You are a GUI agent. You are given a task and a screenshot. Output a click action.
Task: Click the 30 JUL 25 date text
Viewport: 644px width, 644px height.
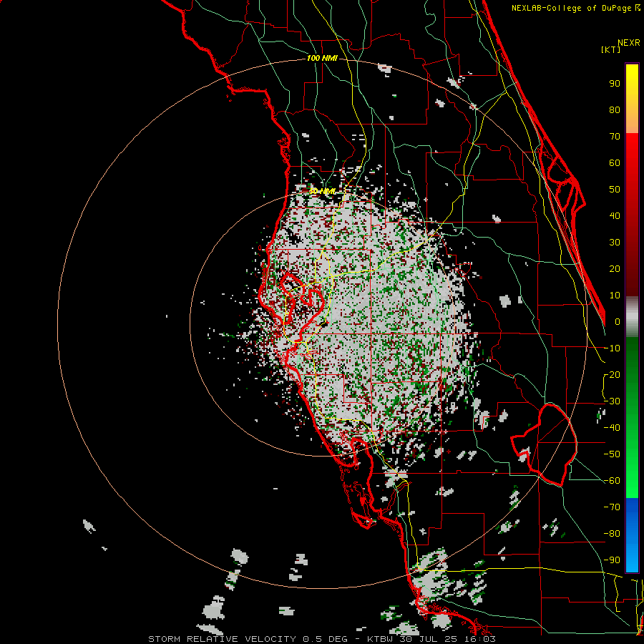tap(429, 639)
